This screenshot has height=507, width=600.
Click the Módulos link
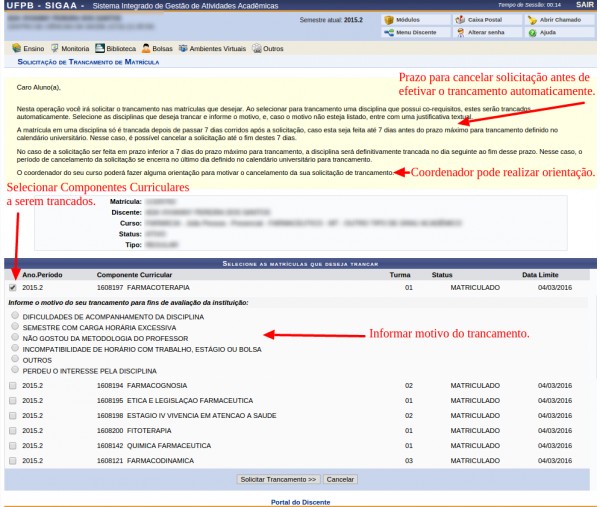point(408,20)
